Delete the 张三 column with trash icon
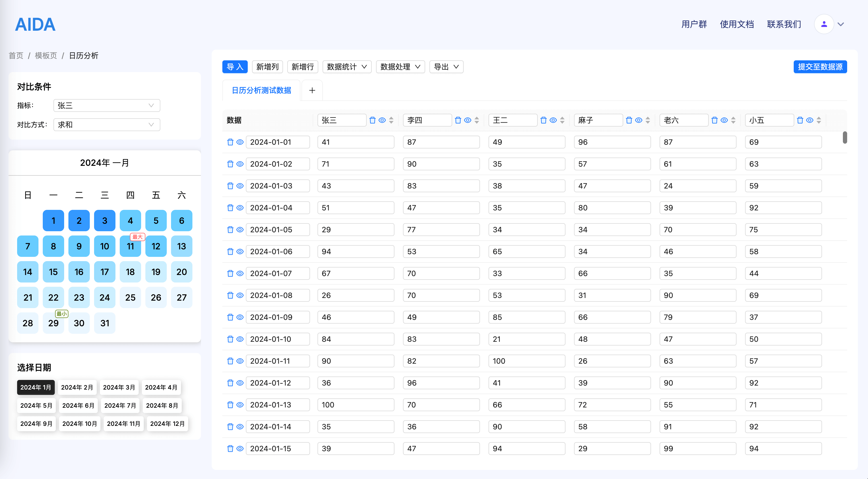Viewport: 868px width, 479px height. [372, 120]
